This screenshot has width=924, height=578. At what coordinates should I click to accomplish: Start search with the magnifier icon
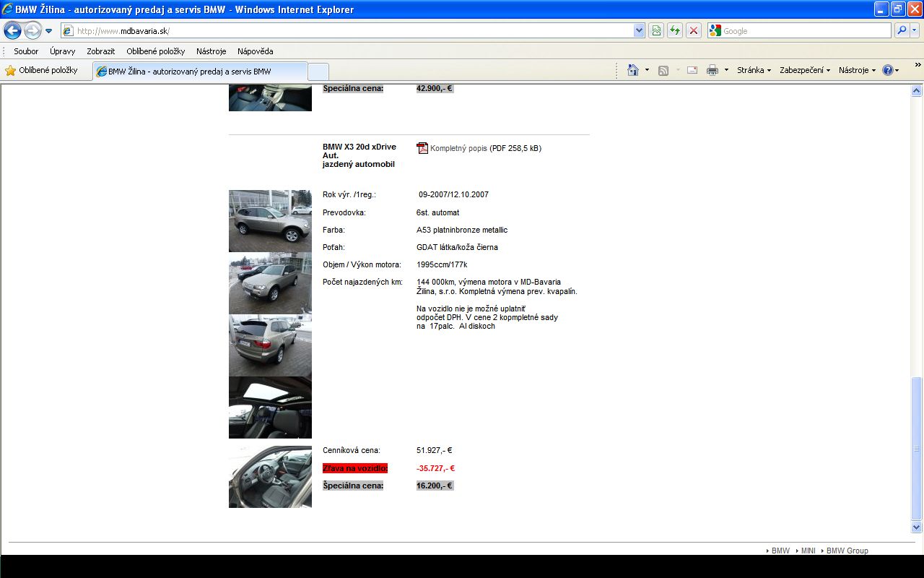click(x=902, y=30)
